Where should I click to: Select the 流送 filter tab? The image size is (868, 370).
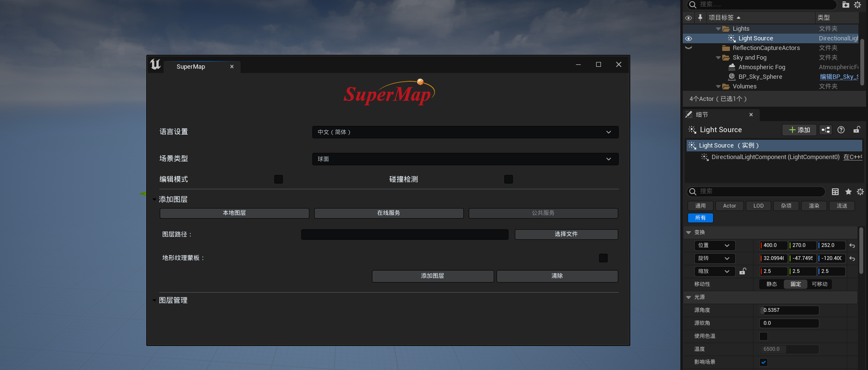(x=842, y=206)
